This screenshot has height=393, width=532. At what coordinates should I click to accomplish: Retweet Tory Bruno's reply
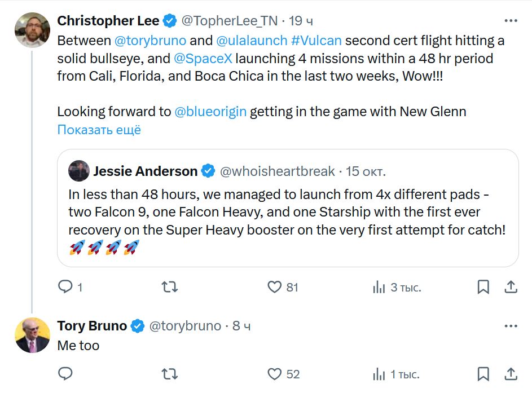[x=170, y=374]
